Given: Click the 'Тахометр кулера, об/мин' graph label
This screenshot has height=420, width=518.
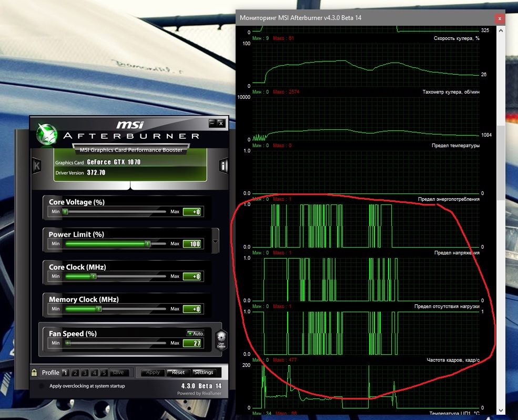Looking at the screenshot, I should (x=451, y=92).
